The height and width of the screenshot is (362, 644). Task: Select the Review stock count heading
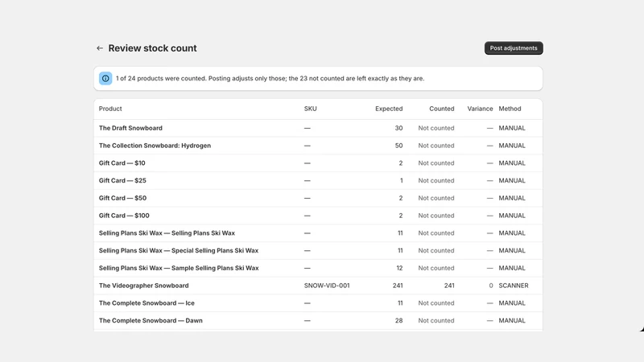[x=152, y=48]
